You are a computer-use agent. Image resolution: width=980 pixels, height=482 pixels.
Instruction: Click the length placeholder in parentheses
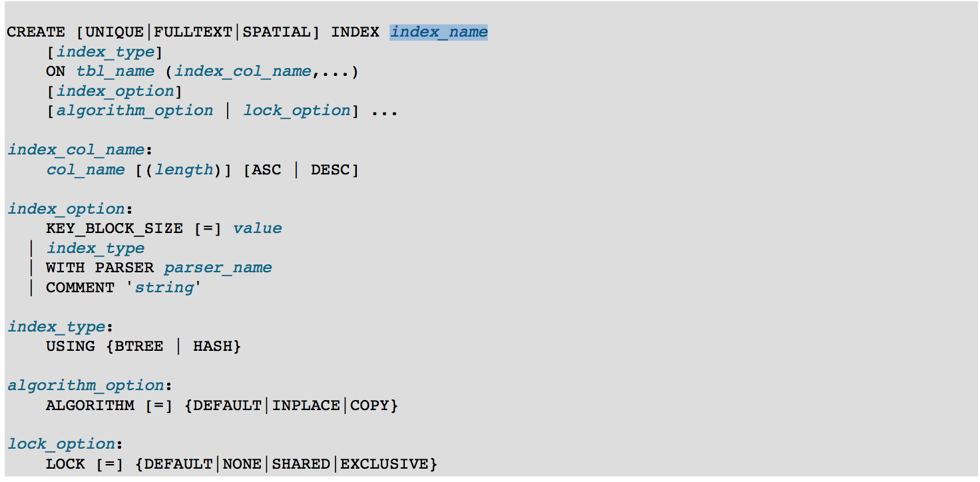(x=184, y=170)
